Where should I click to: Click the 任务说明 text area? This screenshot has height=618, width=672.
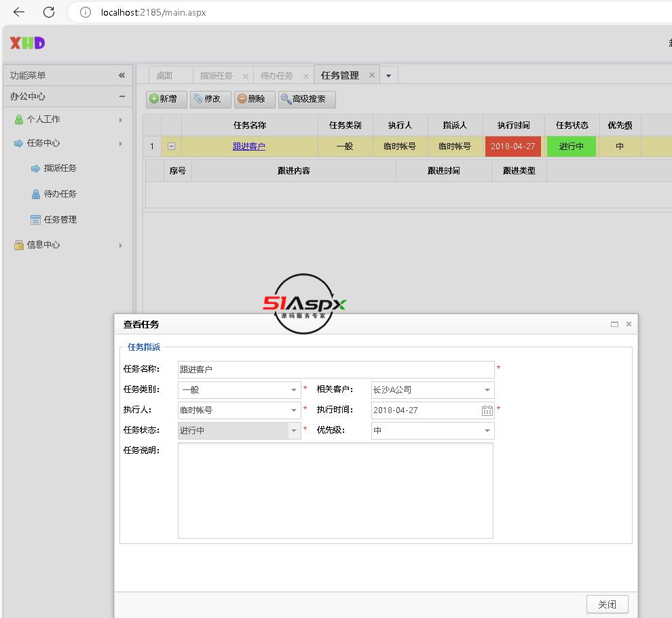(x=335, y=490)
